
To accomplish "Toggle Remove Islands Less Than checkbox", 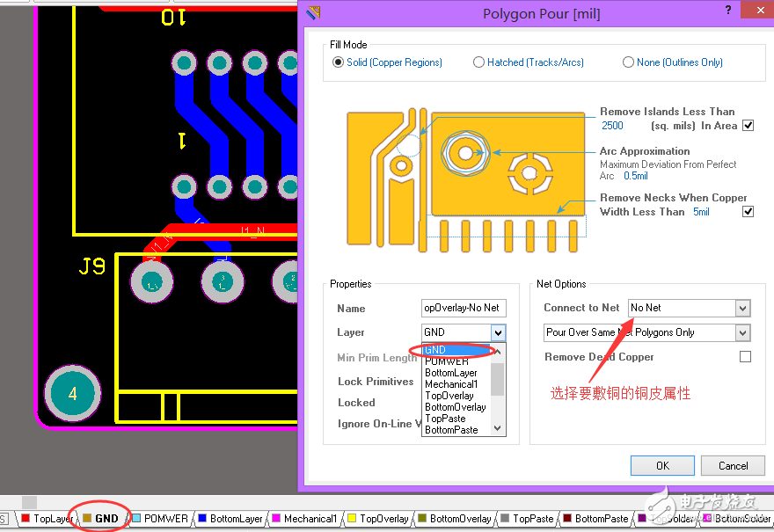I will (x=748, y=126).
